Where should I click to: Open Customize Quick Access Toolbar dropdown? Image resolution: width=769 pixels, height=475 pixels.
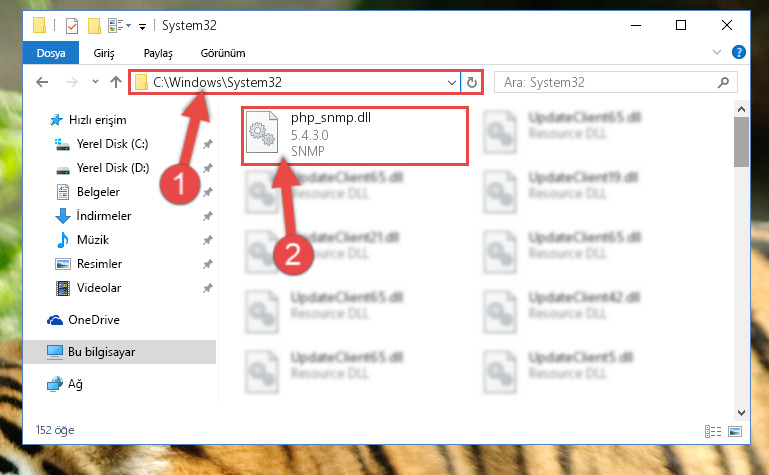coord(142,26)
